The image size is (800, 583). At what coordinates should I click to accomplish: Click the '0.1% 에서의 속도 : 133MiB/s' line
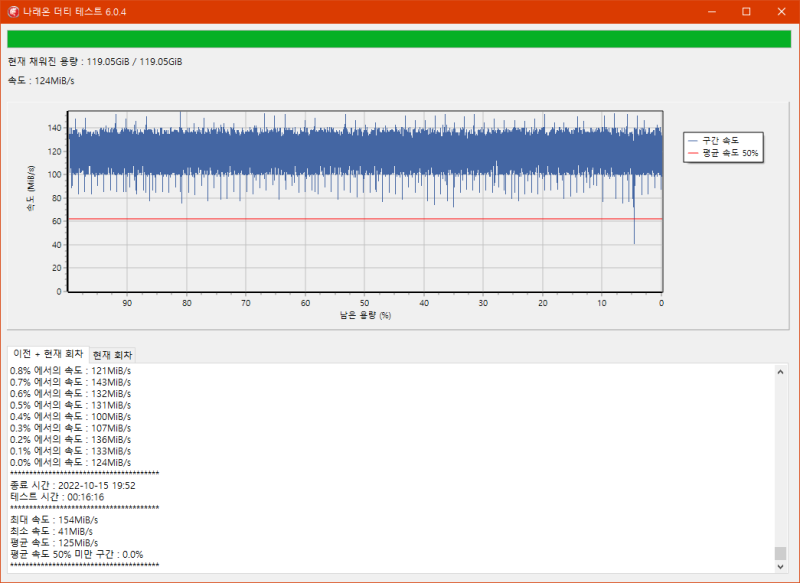(x=70, y=451)
